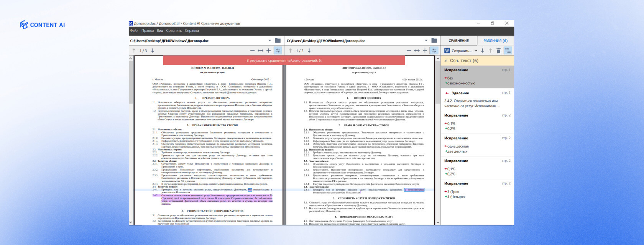Select the last '0,1% → 0,2%' correction
The width and height of the screenshot is (644, 245).
coord(477,168)
